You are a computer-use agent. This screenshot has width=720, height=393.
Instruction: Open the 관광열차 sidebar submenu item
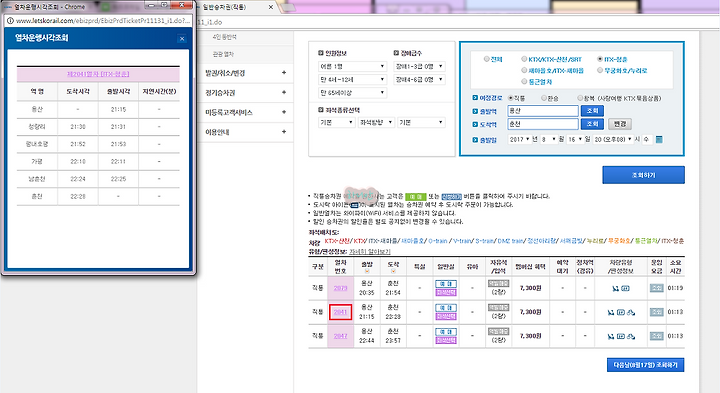(223, 54)
